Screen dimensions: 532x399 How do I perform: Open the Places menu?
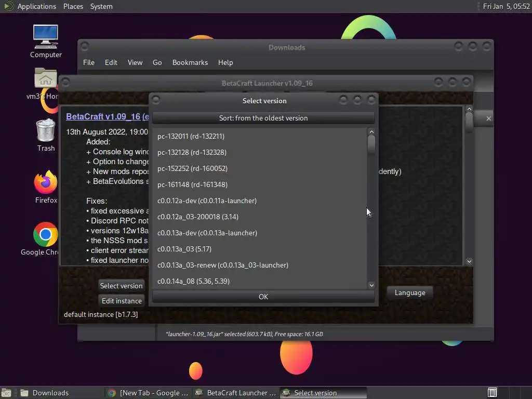click(73, 6)
